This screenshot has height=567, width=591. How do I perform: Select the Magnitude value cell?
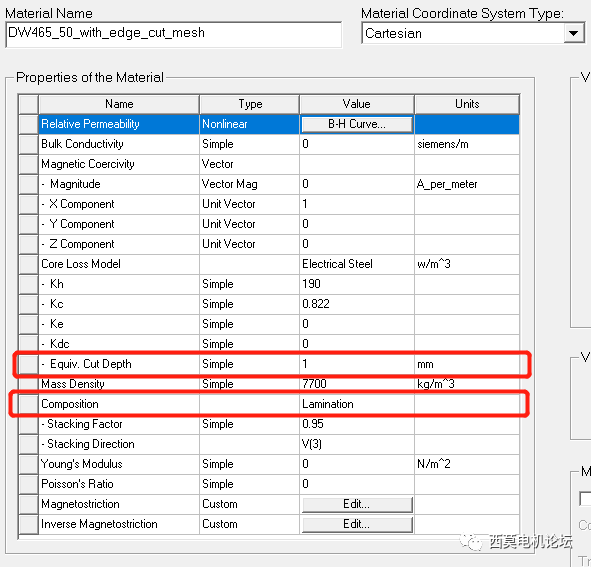pyautogui.click(x=357, y=184)
